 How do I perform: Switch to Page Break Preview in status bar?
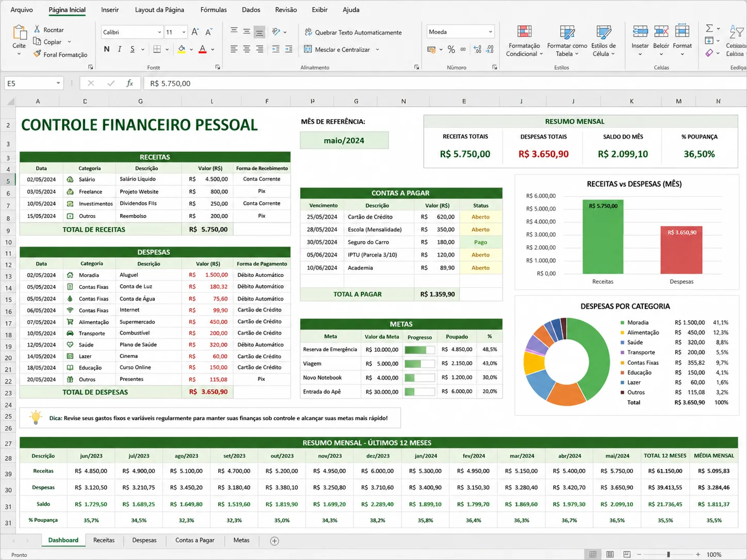point(627,554)
